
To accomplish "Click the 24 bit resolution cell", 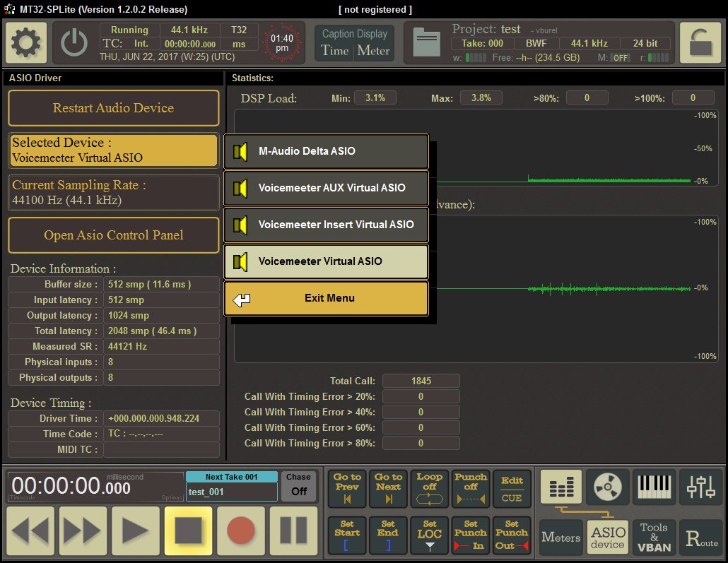I will click(645, 43).
